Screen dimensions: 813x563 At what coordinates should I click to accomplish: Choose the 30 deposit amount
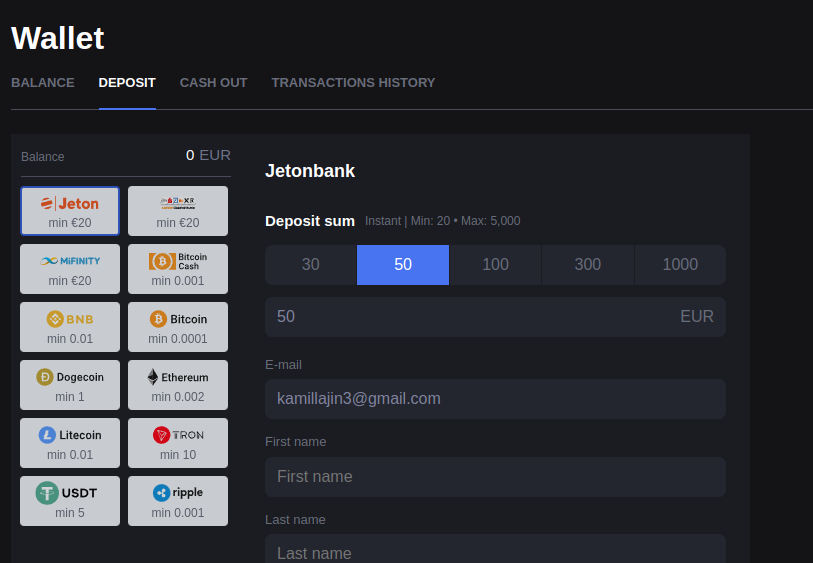(311, 265)
